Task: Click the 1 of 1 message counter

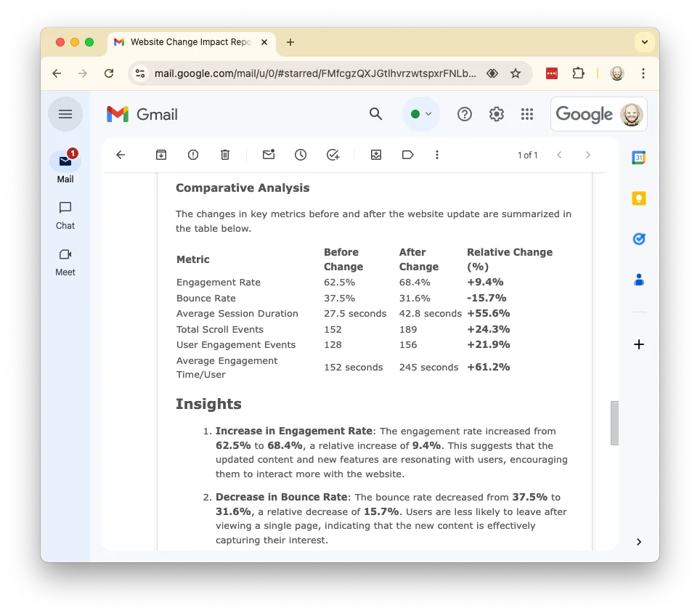Action: click(527, 155)
